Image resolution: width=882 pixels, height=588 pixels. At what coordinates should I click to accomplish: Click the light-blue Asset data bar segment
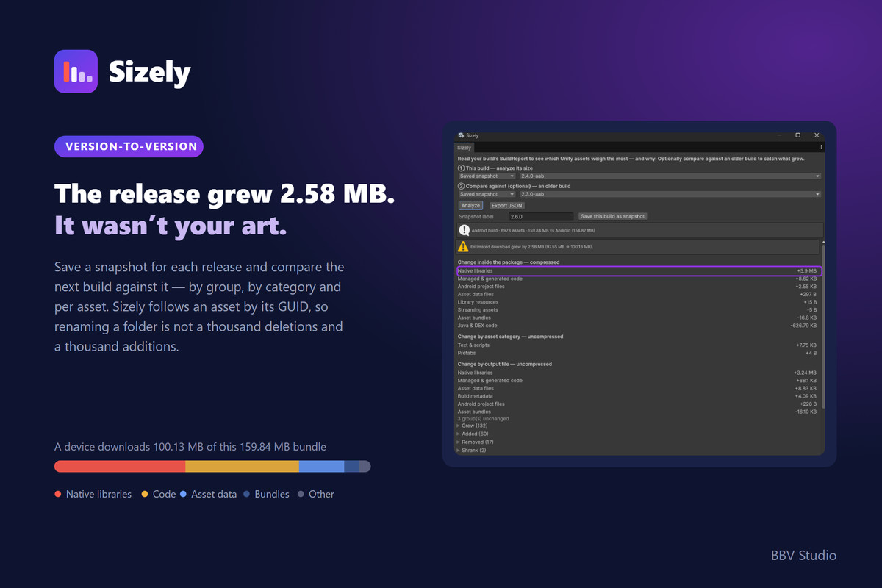click(321, 466)
